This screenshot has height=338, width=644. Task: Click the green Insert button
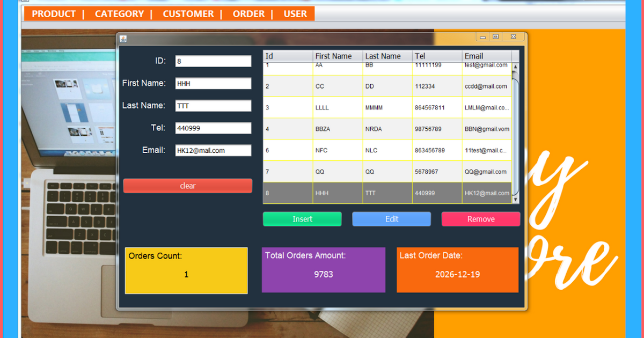302,219
